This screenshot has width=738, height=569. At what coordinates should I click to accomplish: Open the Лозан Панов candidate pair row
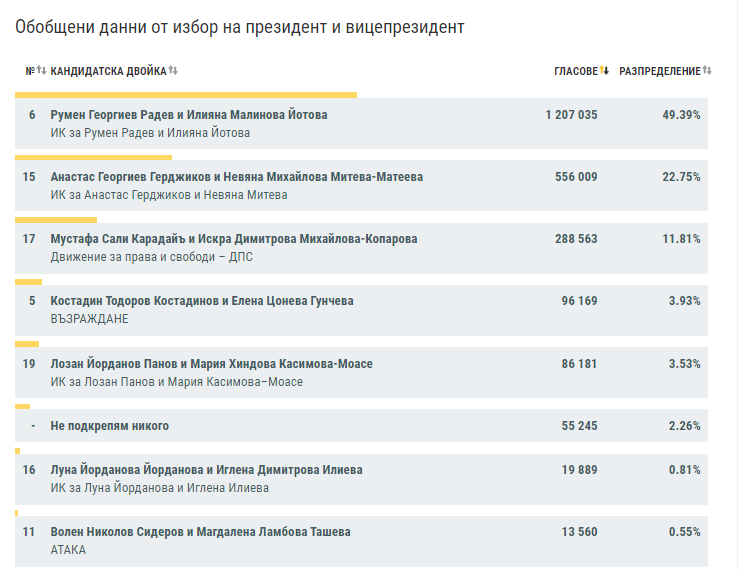click(211, 364)
